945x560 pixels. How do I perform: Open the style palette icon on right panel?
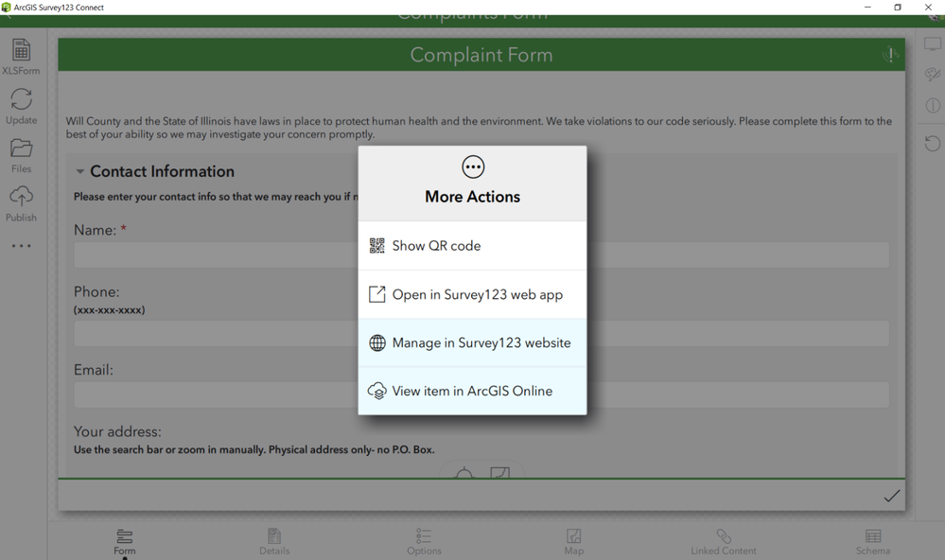tap(933, 74)
